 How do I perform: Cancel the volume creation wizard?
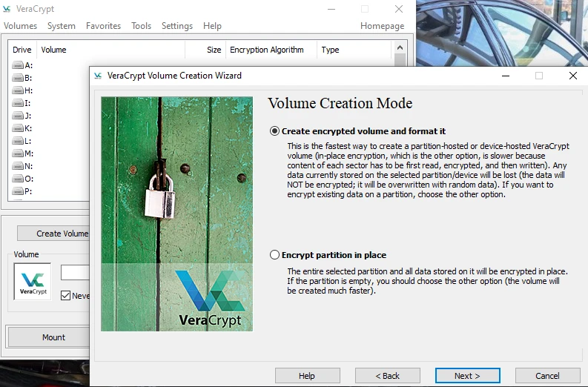tap(547, 376)
